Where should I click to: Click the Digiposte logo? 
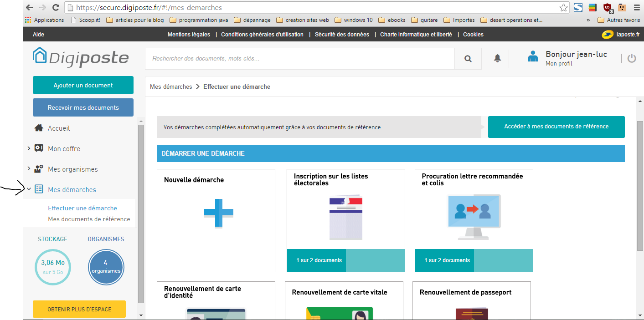click(81, 57)
